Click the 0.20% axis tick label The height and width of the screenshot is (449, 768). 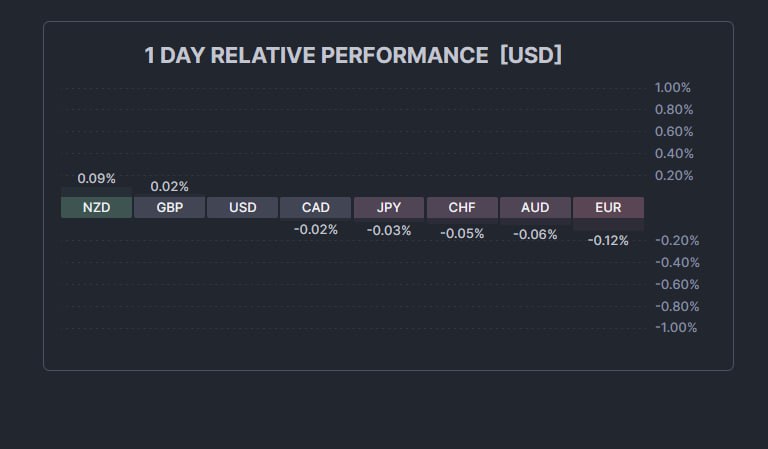673,176
